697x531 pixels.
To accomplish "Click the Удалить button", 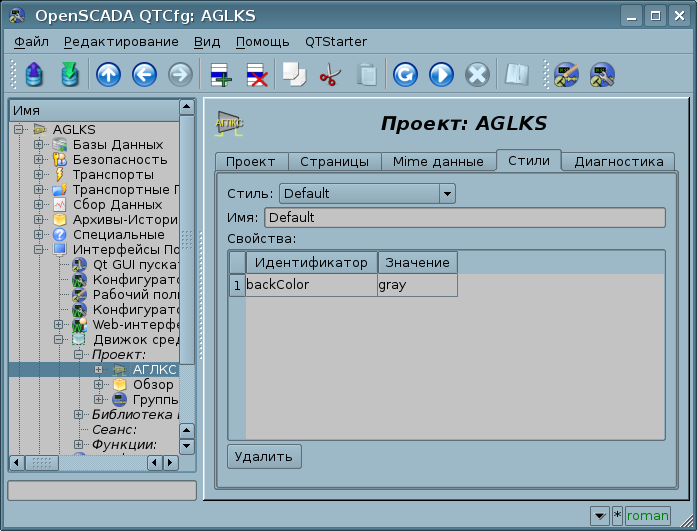I will 264,456.
